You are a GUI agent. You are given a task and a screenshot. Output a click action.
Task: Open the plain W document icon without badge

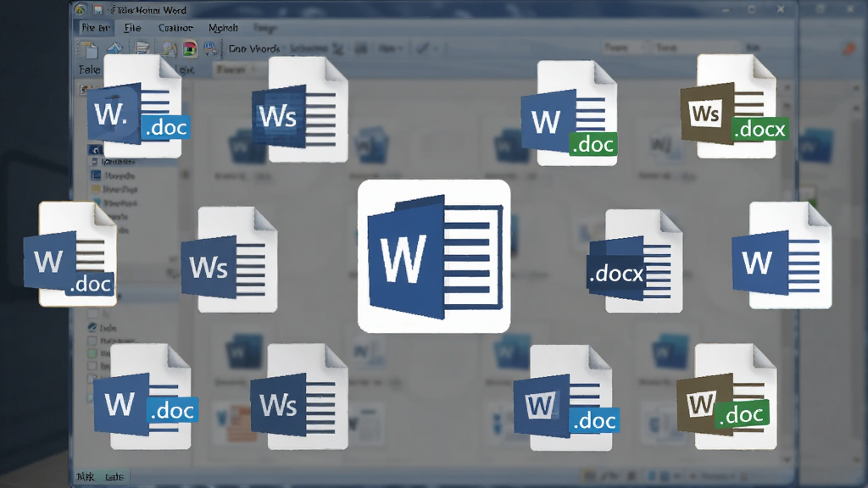pyautogui.click(x=782, y=255)
